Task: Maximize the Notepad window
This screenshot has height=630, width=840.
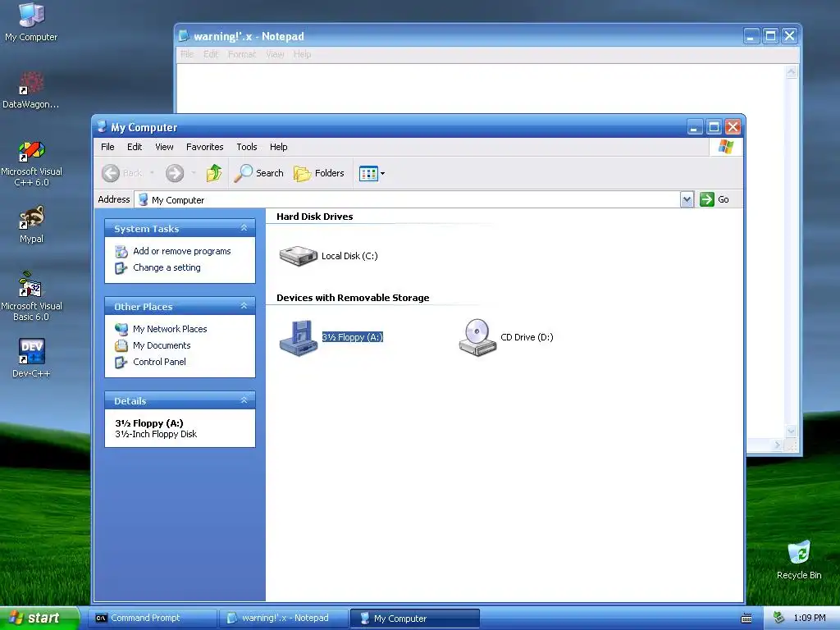Action: tap(770, 36)
